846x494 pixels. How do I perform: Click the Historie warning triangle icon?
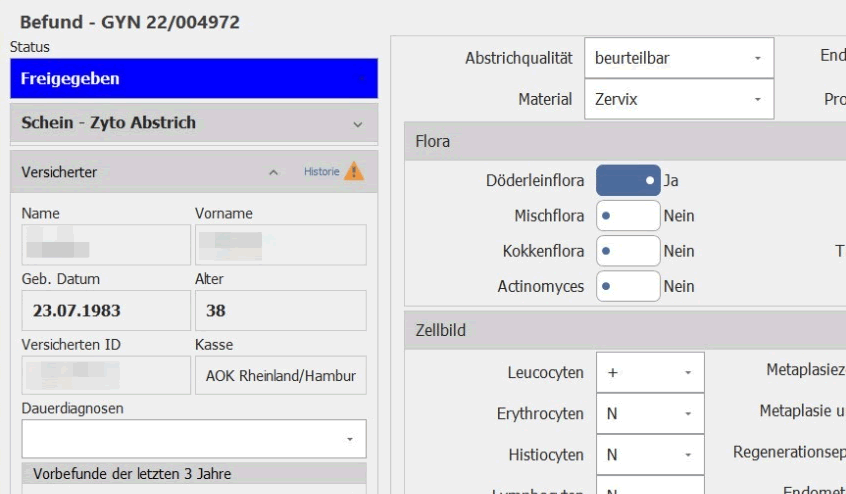354,172
